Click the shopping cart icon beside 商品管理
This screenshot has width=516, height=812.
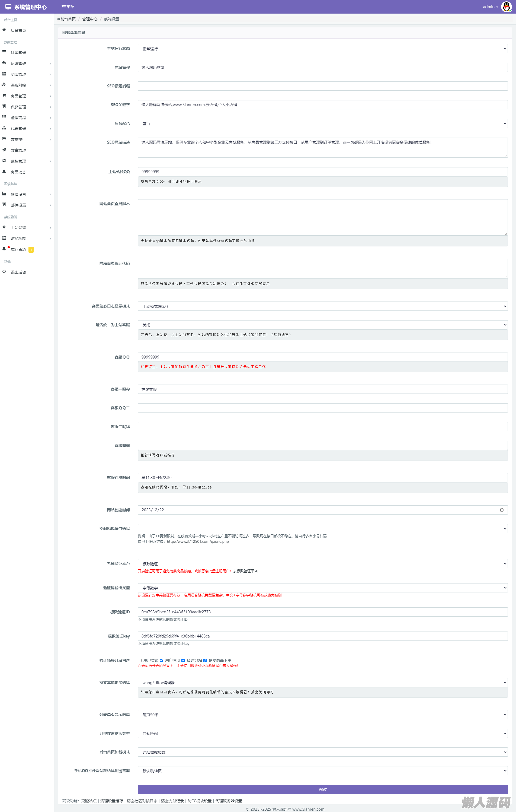[x=4, y=96]
